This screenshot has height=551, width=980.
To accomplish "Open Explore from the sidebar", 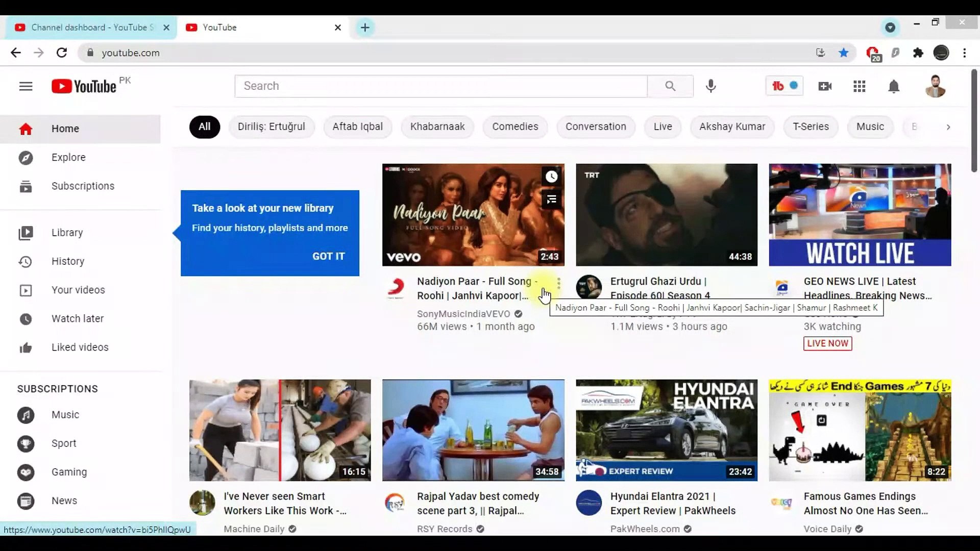I will pos(68,157).
